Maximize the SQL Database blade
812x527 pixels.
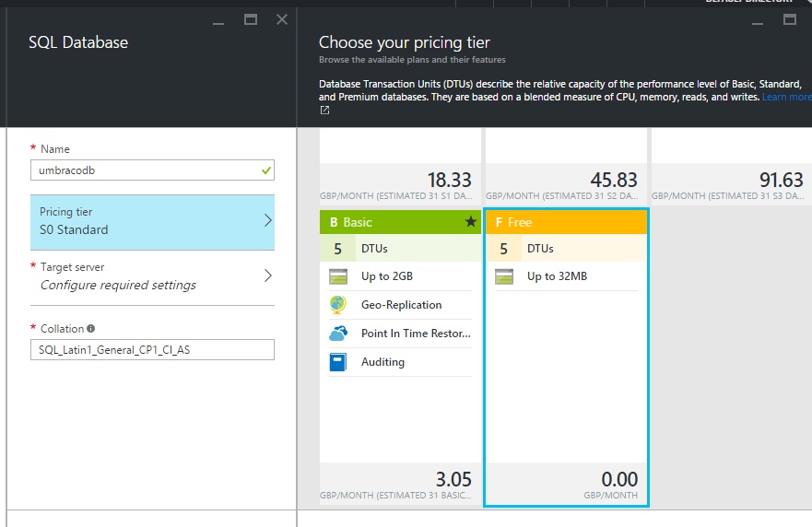tap(251, 19)
